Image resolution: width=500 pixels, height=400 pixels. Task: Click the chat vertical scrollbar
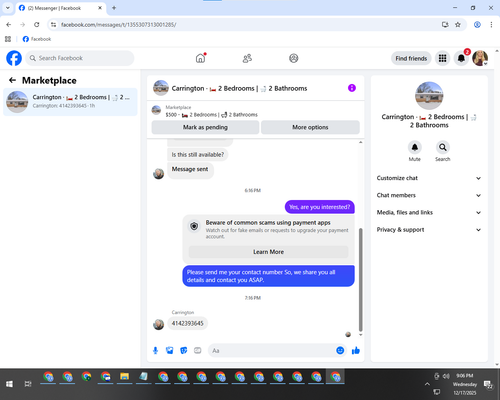[x=360, y=279]
